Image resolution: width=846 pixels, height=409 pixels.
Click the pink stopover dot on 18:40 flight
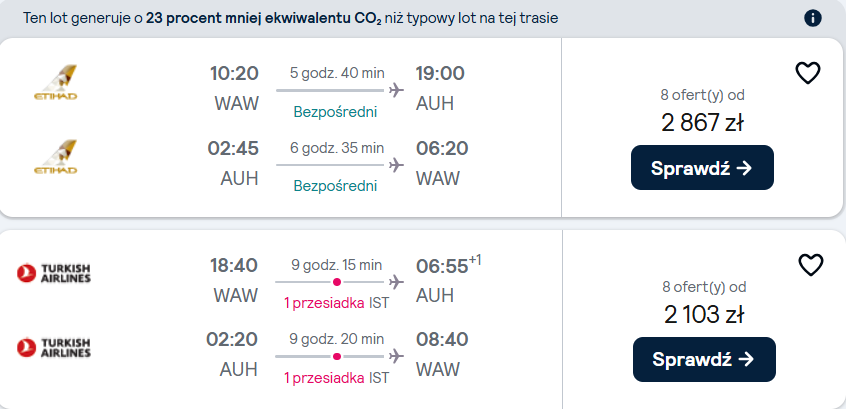coord(337,282)
